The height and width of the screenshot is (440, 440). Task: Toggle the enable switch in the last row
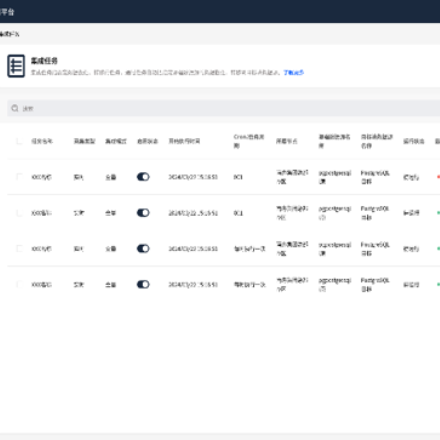click(x=143, y=284)
